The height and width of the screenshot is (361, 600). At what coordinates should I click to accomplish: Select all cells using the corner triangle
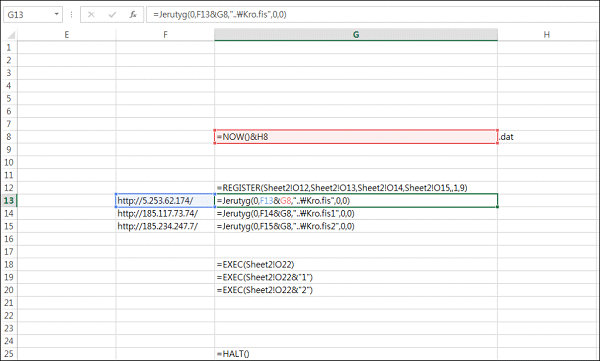click(x=11, y=35)
